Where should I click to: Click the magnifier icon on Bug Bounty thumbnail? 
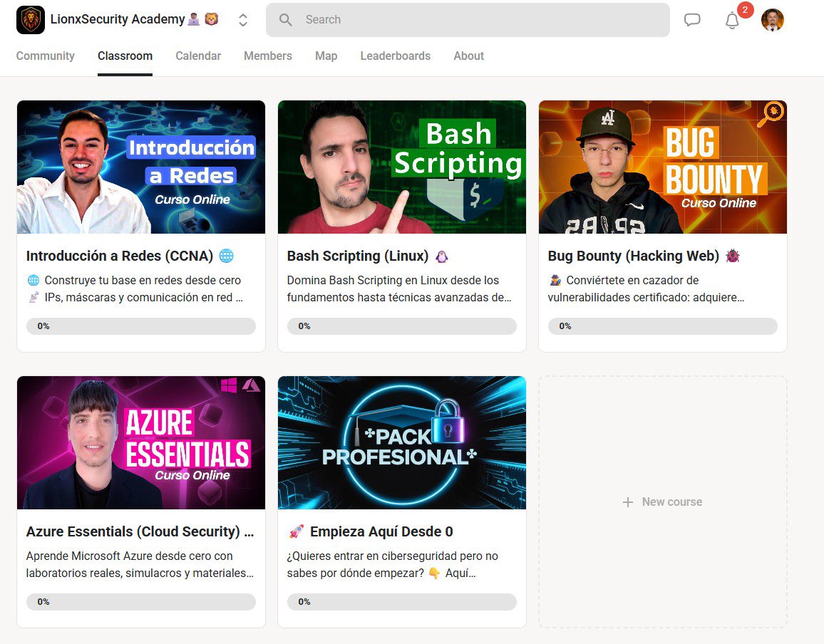click(771, 115)
